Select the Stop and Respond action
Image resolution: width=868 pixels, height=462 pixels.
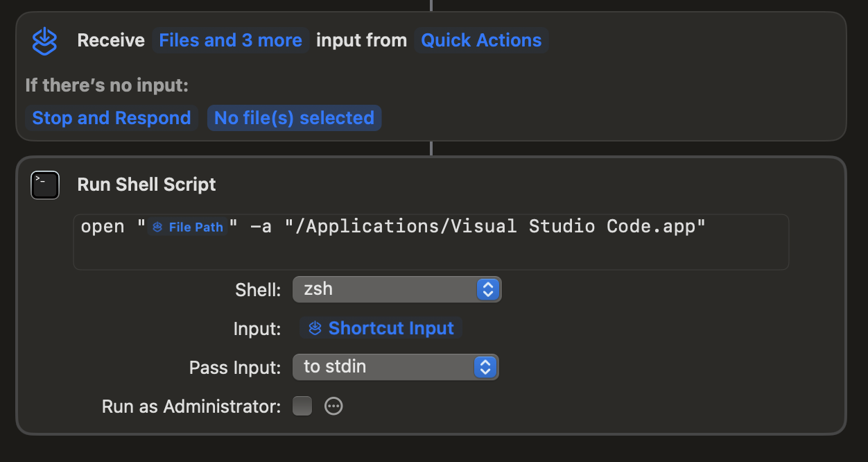coord(111,118)
